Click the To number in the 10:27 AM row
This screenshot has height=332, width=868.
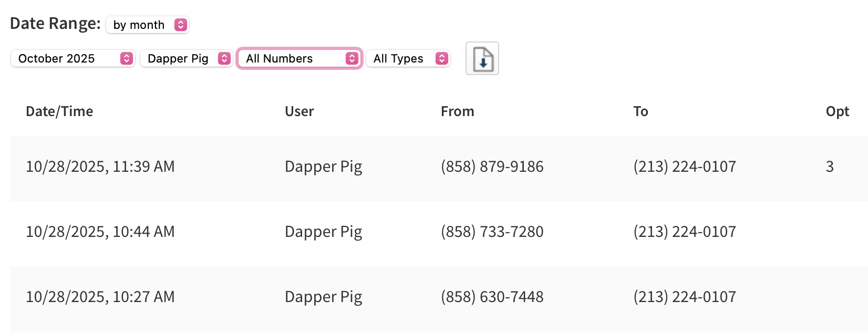tap(684, 297)
